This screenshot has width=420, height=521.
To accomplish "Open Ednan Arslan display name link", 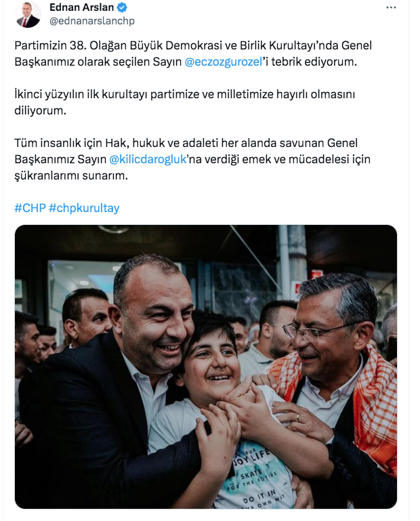I will click(x=81, y=7).
